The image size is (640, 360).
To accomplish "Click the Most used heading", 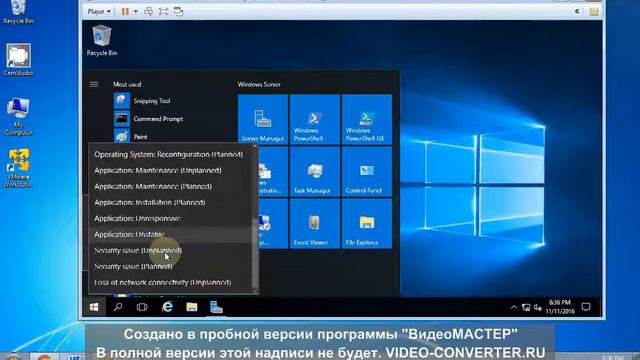I will 127,84.
